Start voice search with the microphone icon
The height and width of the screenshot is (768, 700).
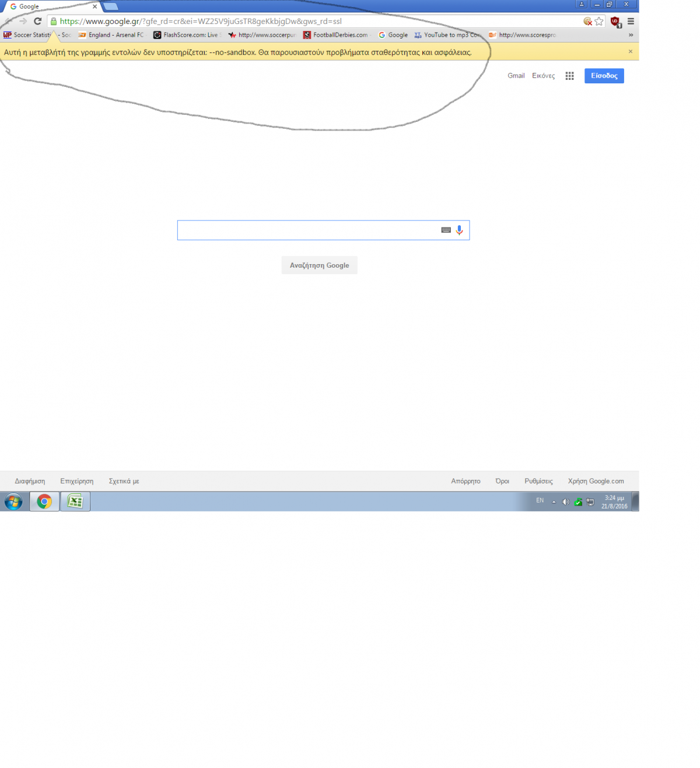coord(459,230)
